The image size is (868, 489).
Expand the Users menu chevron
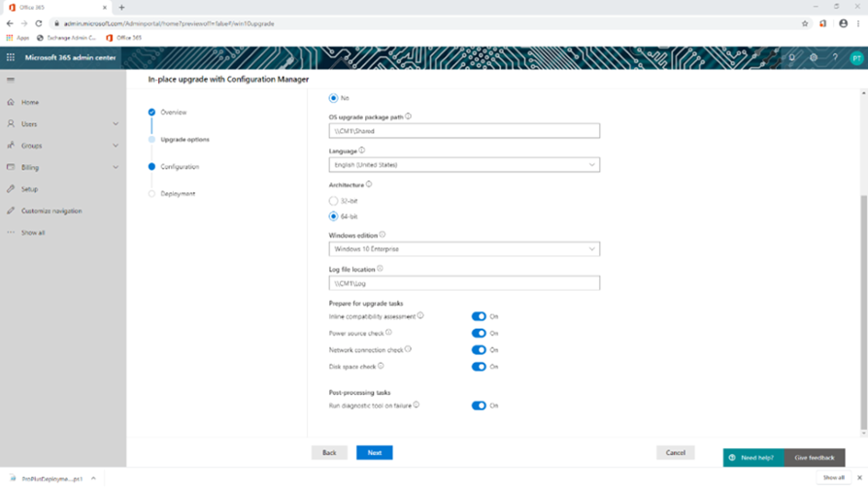coord(116,124)
